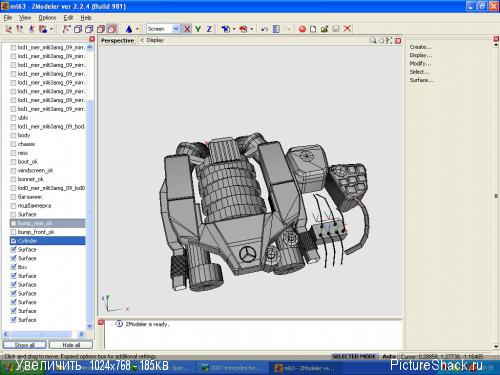Click the third box selection-type icon
This screenshot has width=500, height=375.
(101, 29)
